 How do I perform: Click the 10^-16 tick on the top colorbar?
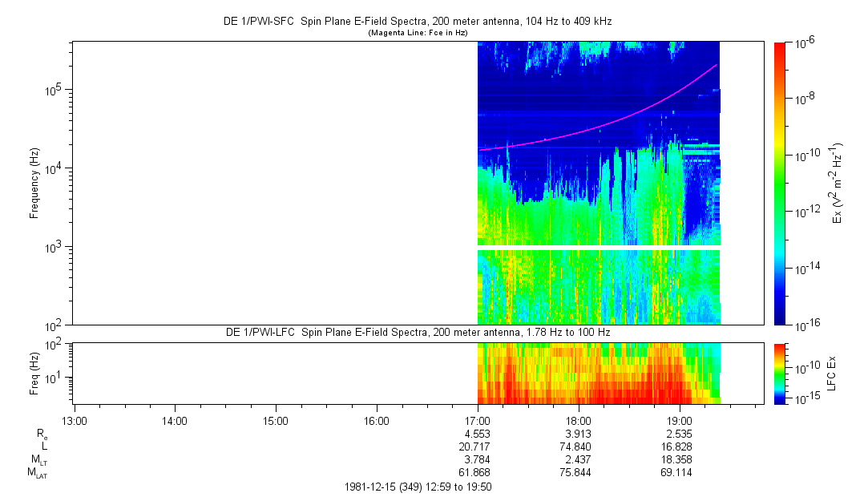(x=805, y=324)
